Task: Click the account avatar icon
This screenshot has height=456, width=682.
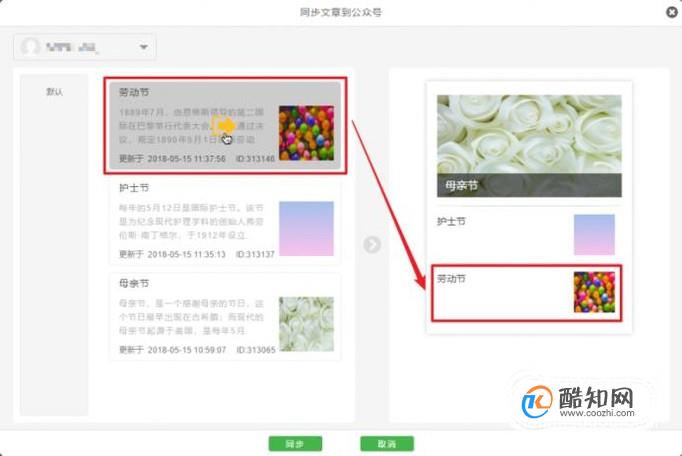Action: click(x=30, y=47)
